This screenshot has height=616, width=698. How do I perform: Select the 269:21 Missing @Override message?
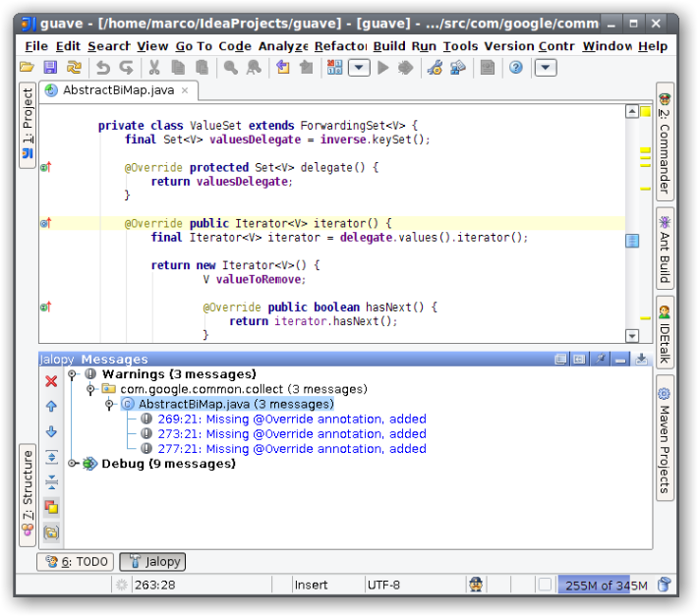tap(292, 419)
